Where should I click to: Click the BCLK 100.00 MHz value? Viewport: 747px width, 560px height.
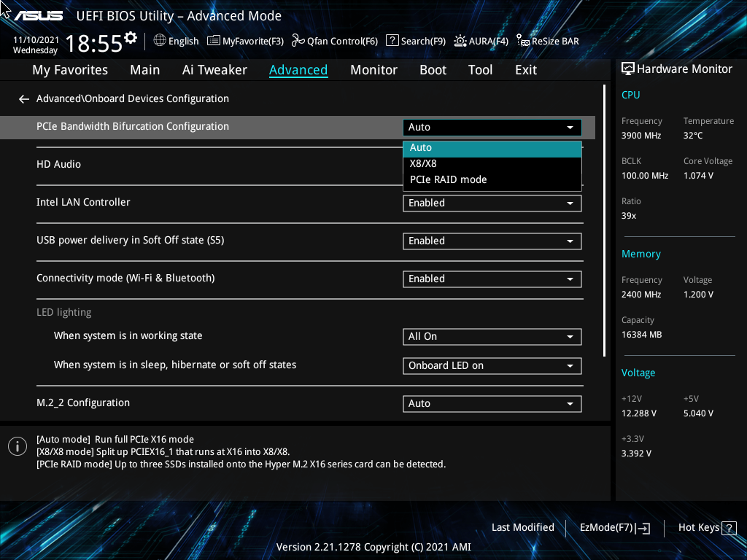tap(645, 176)
